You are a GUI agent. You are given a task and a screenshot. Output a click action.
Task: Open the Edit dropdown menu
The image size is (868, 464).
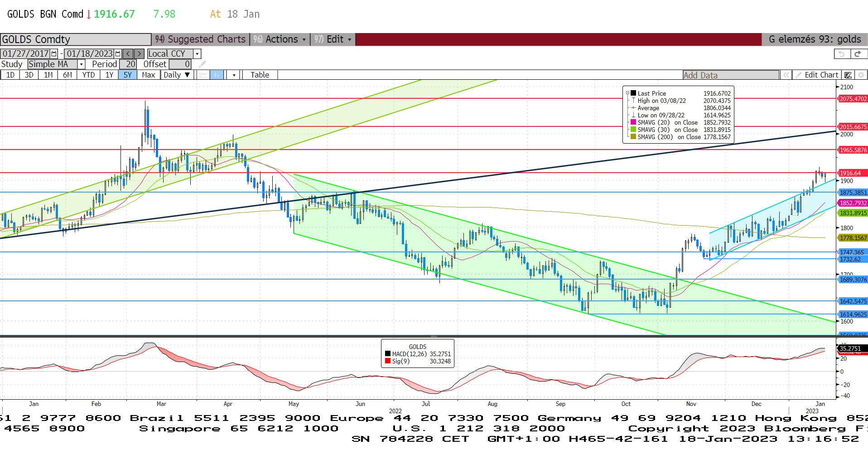point(333,39)
